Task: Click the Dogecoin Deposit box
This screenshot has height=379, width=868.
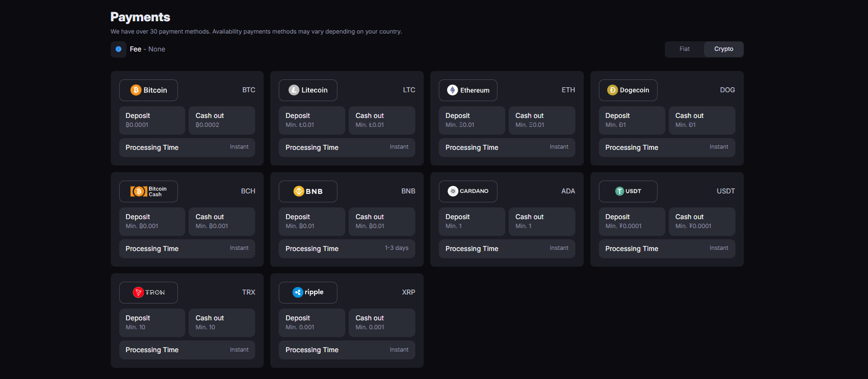Action: point(632,120)
